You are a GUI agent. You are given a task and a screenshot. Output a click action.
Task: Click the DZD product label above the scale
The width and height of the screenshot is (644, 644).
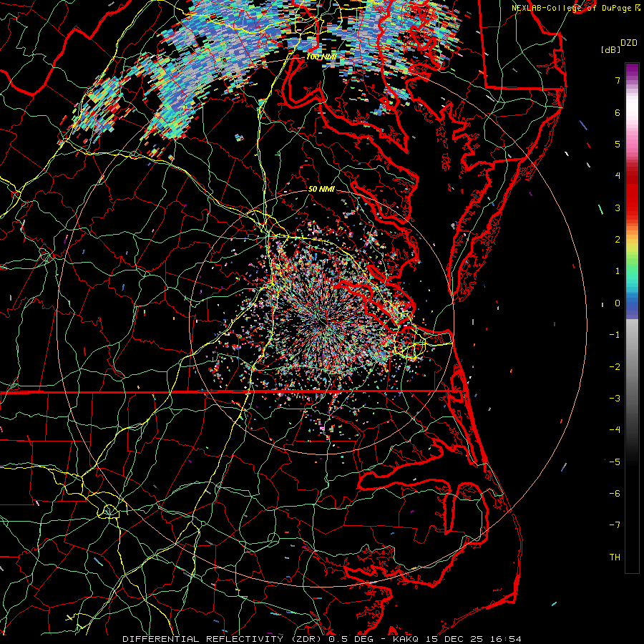pyautogui.click(x=629, y=43)
